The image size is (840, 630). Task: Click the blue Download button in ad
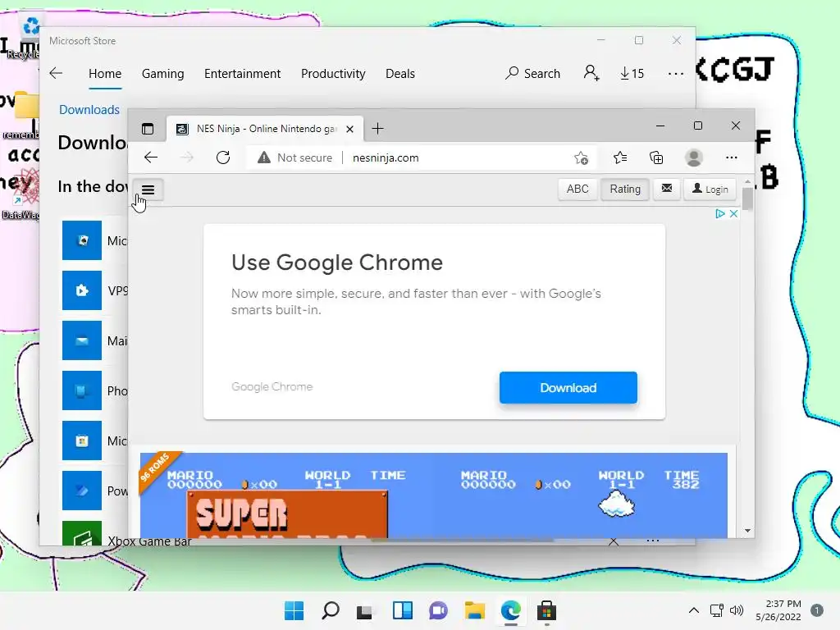[x=568, y=387]
